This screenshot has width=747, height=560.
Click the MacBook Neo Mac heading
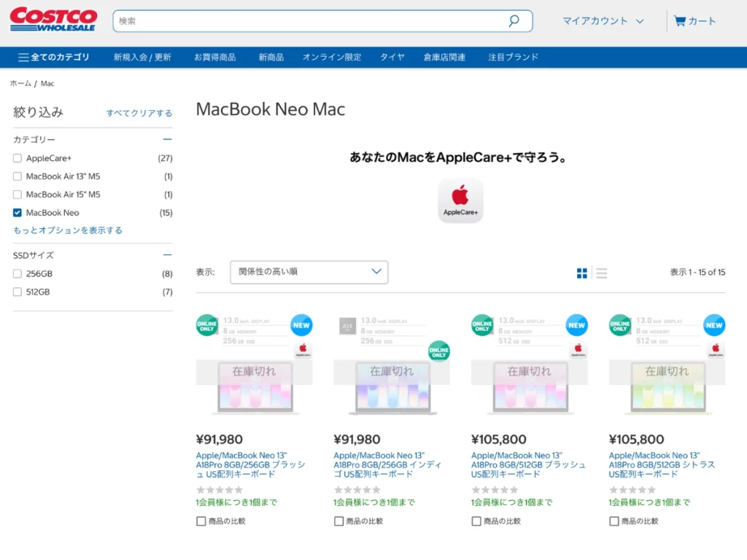click(x=271, y=109)
